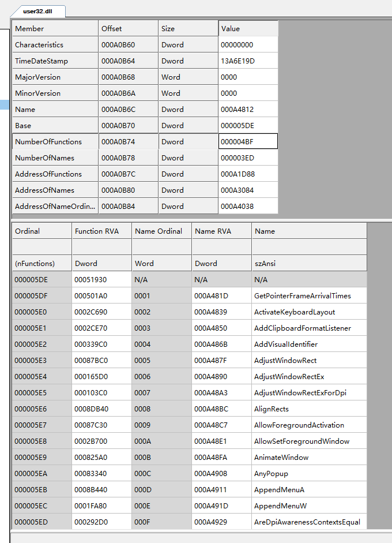Click name ordinal 000C
The image size is (392, 543).
(161, 473)
